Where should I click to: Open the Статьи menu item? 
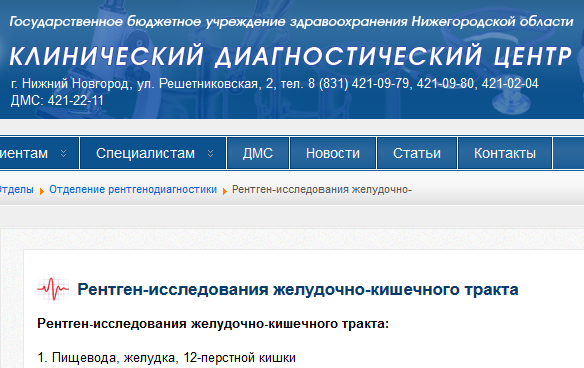[417, 153]
